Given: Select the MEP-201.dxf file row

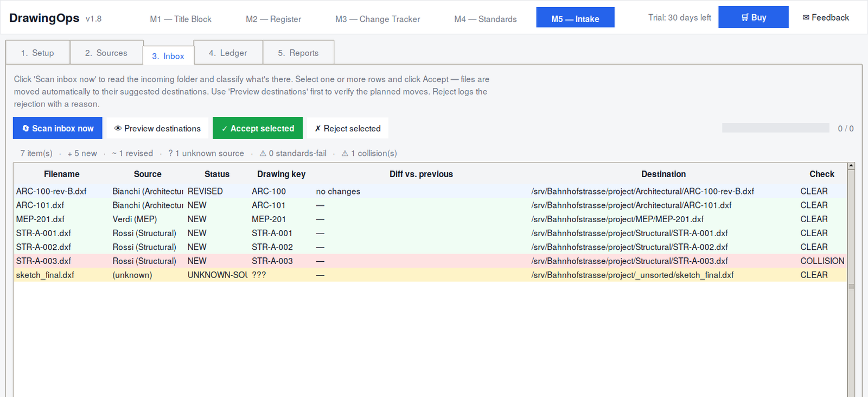Looking at the screenshot, I should pyautogui.click(x=430, y=219).
